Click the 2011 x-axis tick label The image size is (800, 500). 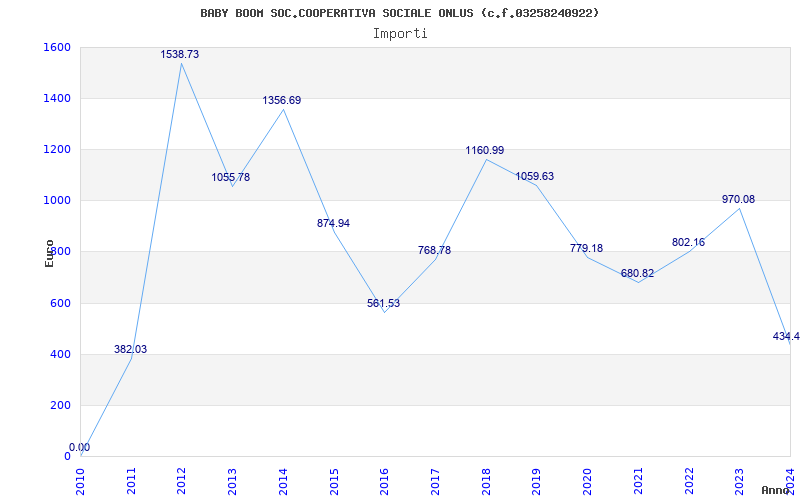point(131,481)
